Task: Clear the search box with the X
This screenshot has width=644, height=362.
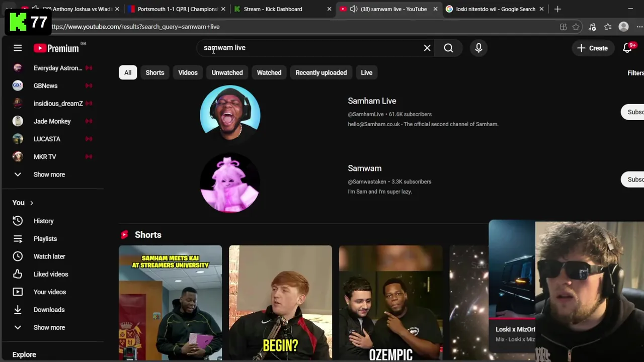Action: click(427, 48)
